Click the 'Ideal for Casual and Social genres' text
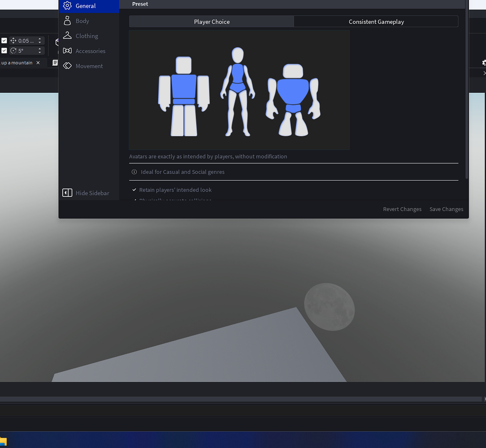Viewport: 486px width, 448px height. click(x=182, y=172)
